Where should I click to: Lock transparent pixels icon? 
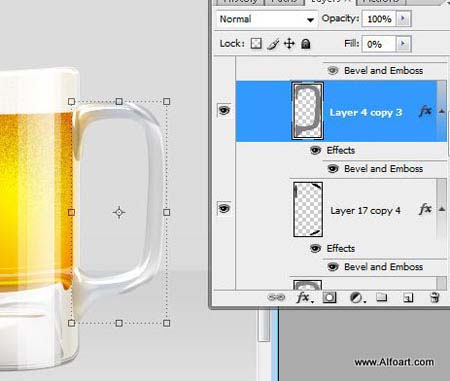256,44
